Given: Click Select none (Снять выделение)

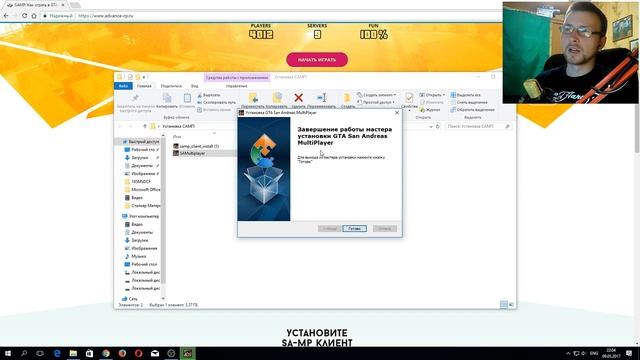Looking at the screenshot, I should 469,102.
